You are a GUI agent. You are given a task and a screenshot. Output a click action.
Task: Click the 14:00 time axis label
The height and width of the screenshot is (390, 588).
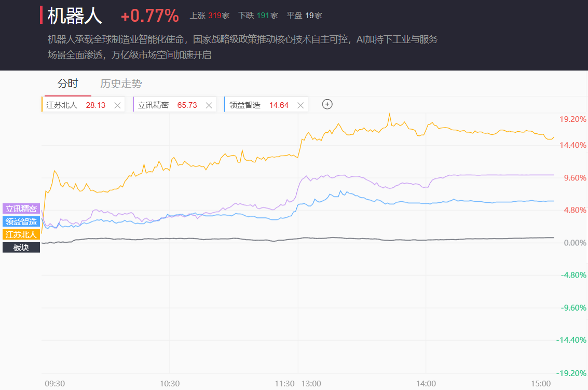click(x=426, y=383)
